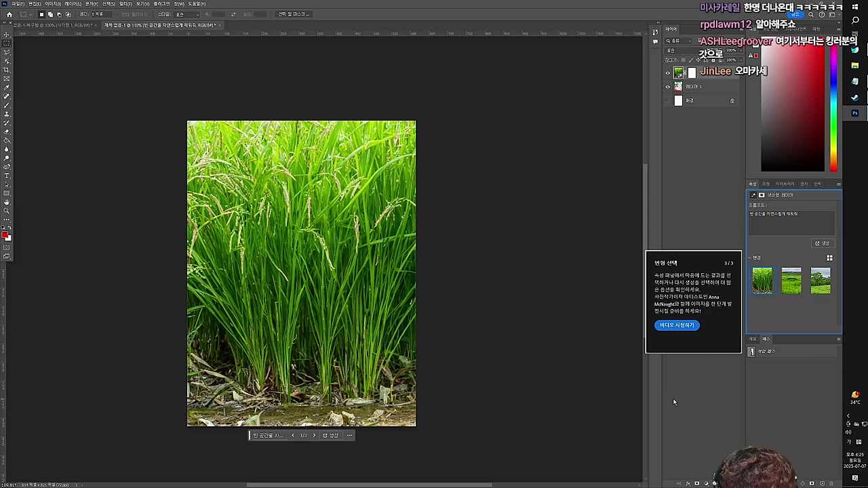
Task: Open the 편집(E) menu
Action: tap(35, 4)
